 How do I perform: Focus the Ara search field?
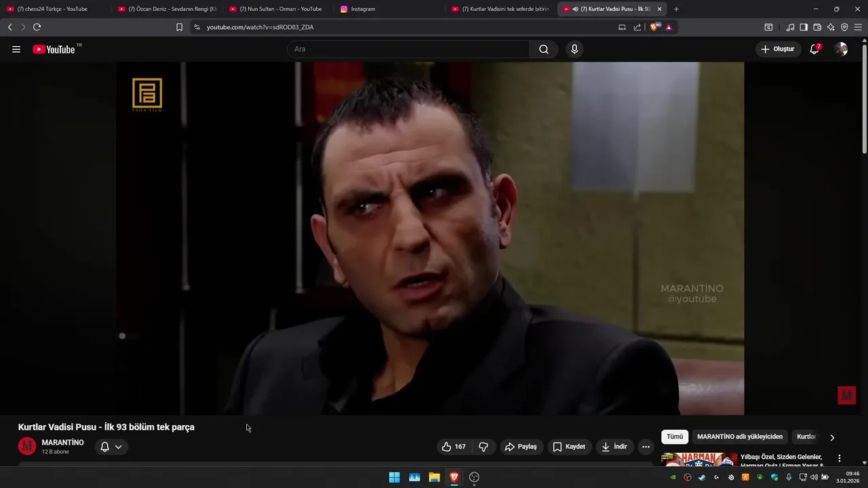[408, 49]
